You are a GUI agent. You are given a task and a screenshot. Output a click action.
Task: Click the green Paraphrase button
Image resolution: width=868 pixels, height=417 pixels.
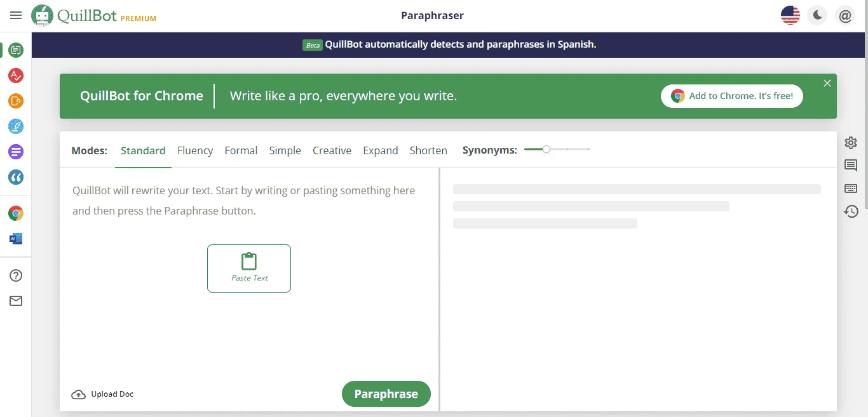click(386, 394)
